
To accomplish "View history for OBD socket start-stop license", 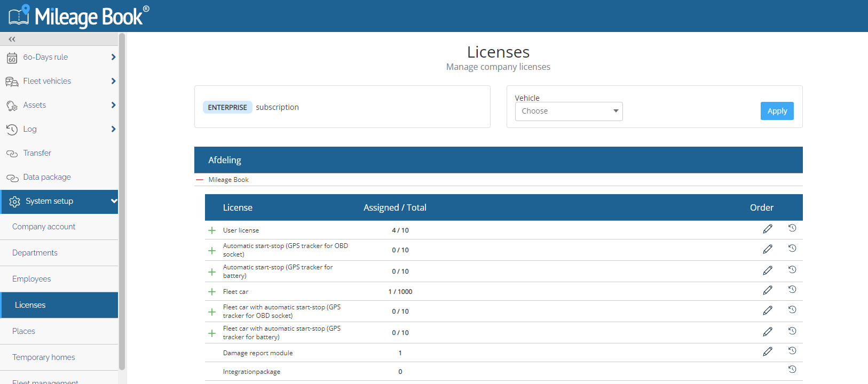I will 792,249.
